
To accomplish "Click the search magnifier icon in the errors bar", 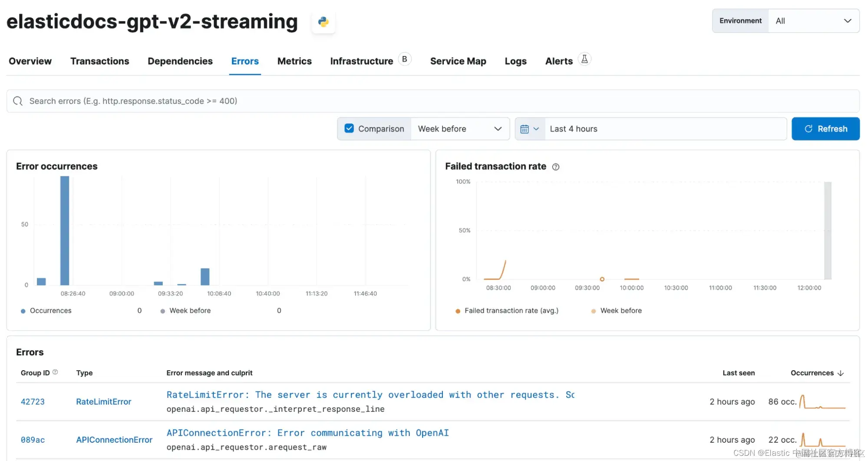I will coord(18,101).
